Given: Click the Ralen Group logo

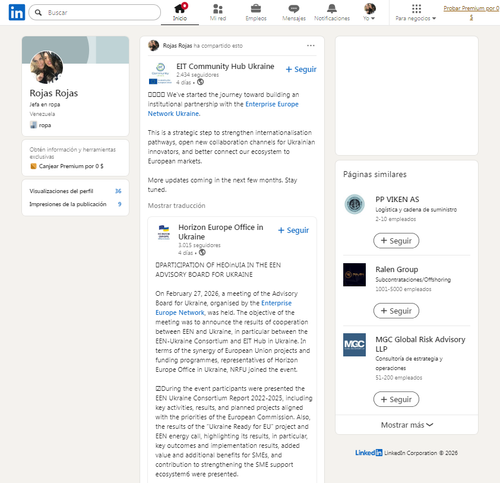Looking at the screenshot, I should pos(354,275).
